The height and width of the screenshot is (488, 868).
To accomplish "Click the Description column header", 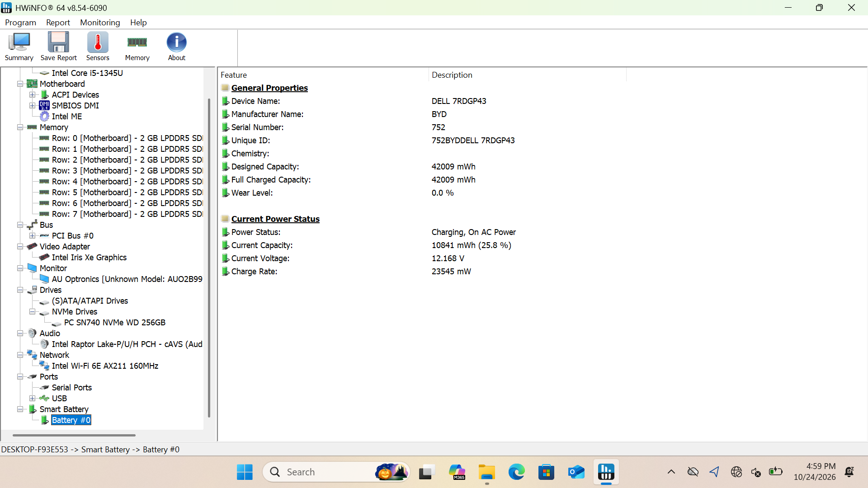I will (x=528, y=75).
